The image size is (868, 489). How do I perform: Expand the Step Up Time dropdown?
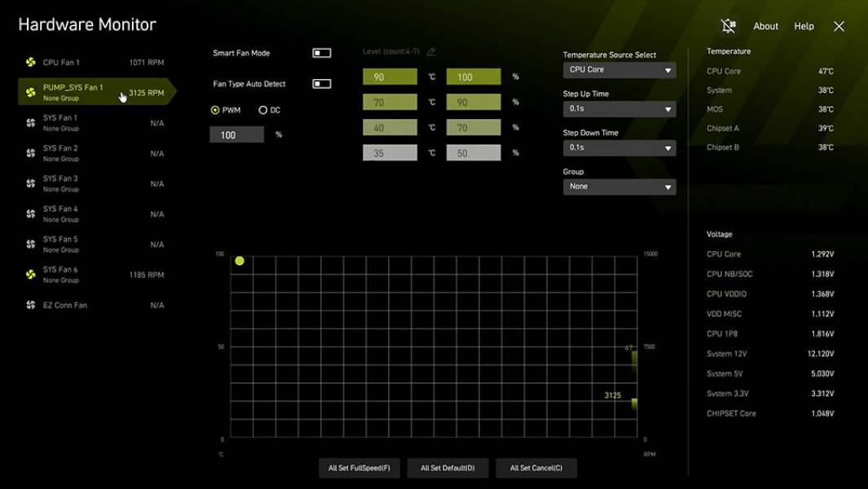[x=619, y=108]
